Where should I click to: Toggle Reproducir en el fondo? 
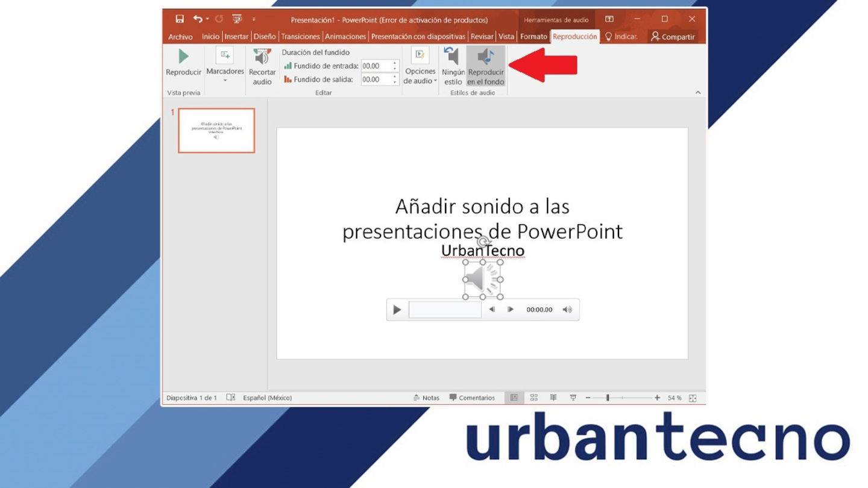(x=486, y=66)
